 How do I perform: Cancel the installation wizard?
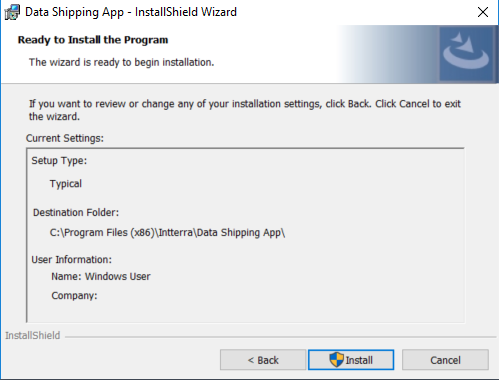click(445, 360)
